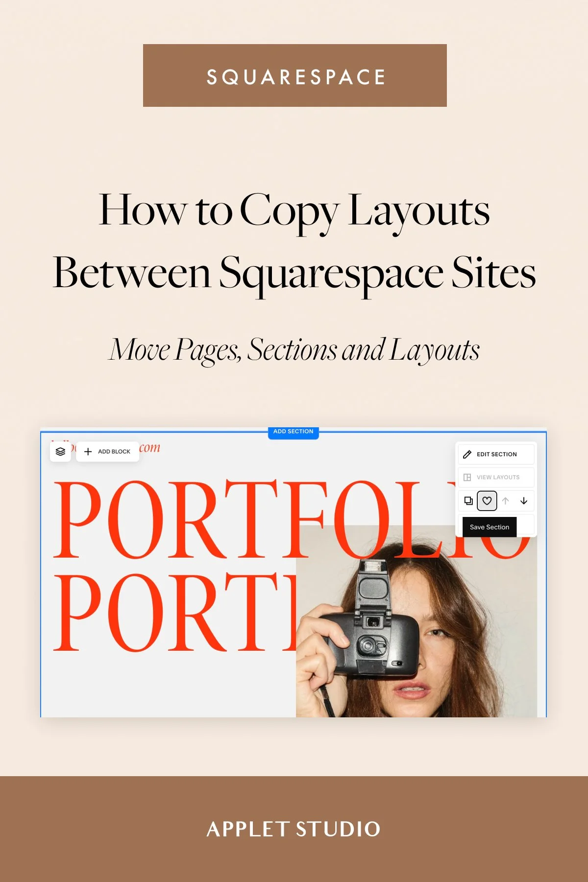Open VIEW LAYOUTS option
588x882 pixels.
coord(496,477)
